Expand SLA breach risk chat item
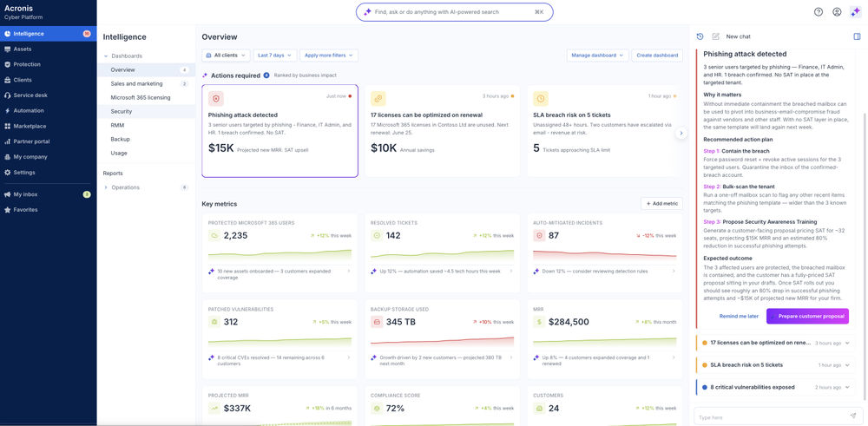 pyautogui.click(x=847, y=365)
